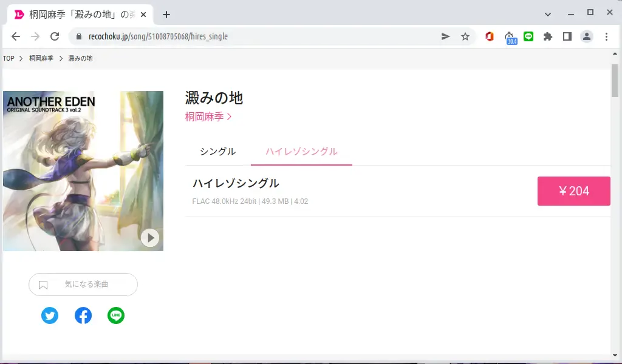Share the song via LINE icon

coord(116,315)
